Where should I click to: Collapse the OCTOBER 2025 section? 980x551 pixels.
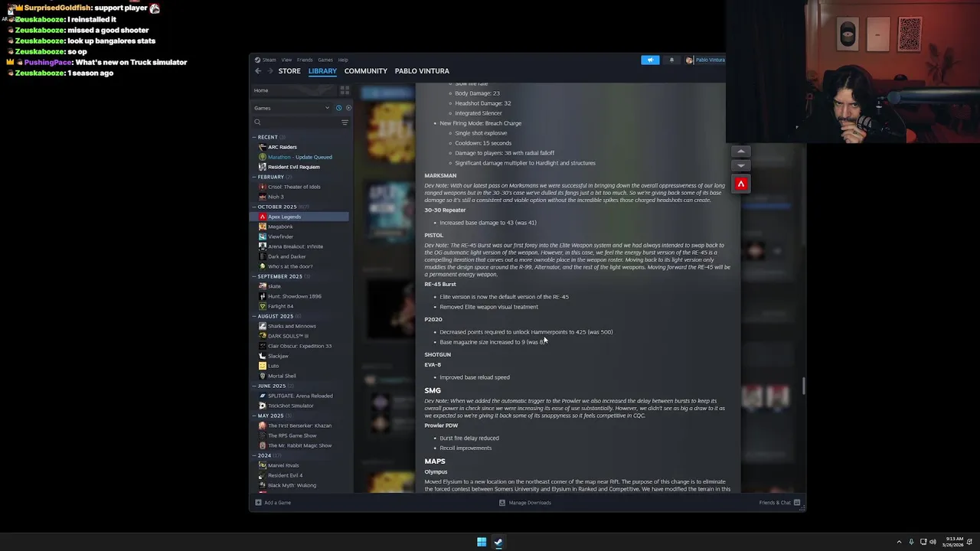[x=254, y=207]
